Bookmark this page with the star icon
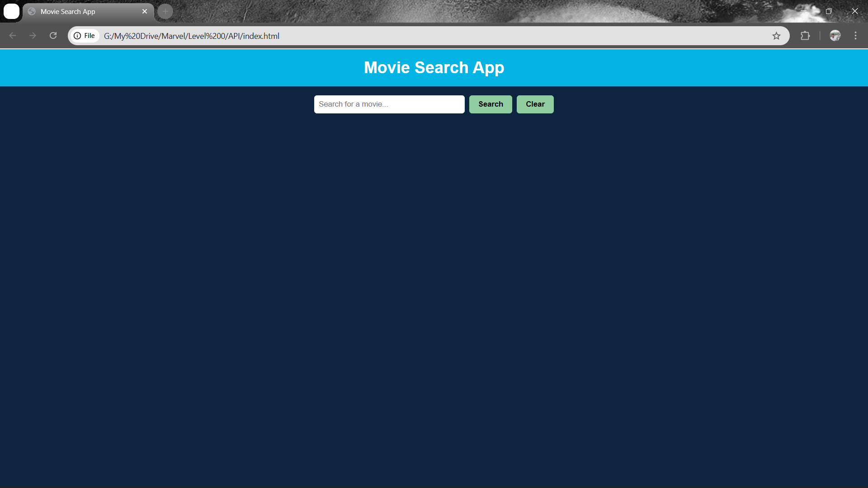 point(776,36)
